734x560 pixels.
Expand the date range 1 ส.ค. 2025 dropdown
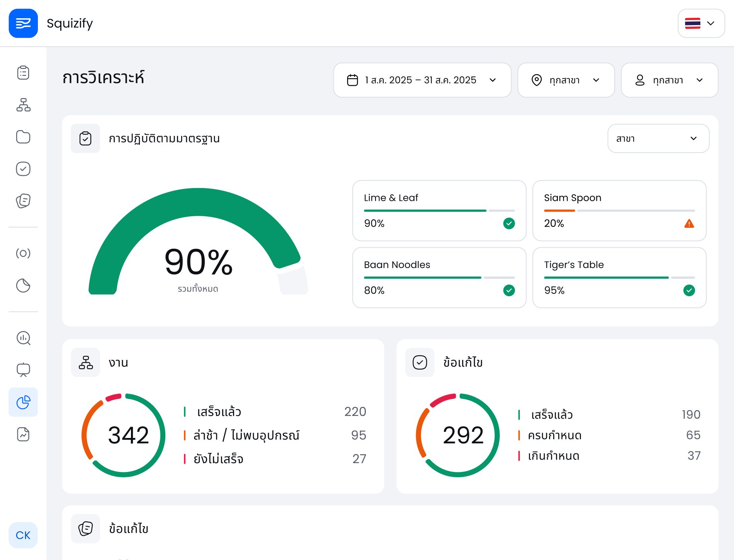tap(422, 80)
